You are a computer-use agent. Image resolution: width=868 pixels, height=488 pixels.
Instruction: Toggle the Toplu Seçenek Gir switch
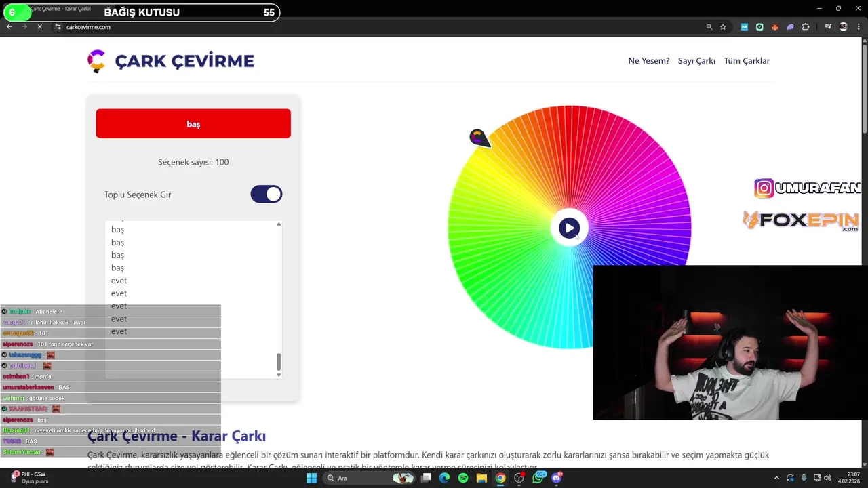pyautogui.click(x=267, y=195)
